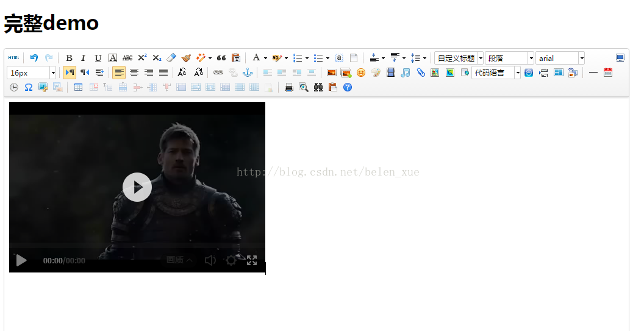Insert a video using the film icon
The width and height of the screenshot is (644, 331).
coord(390,73)
